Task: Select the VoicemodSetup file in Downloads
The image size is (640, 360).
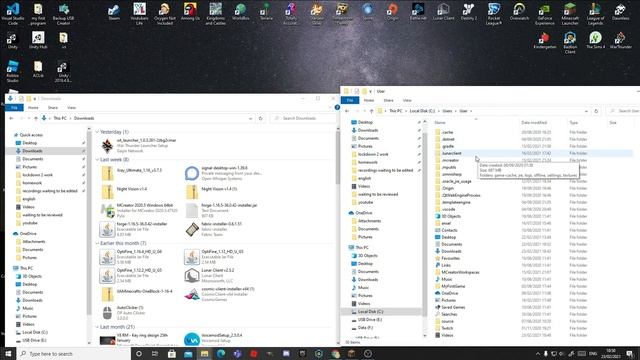Action: point(213,338)
